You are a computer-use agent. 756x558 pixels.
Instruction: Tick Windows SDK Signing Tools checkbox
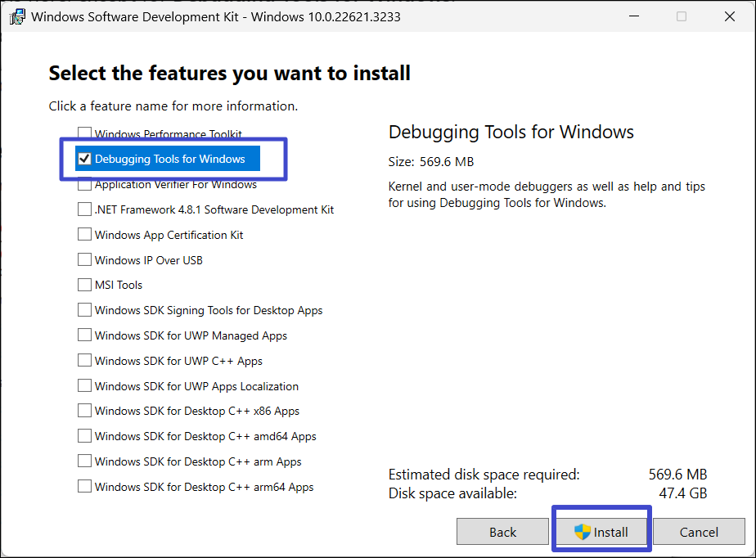click(84, 310)
